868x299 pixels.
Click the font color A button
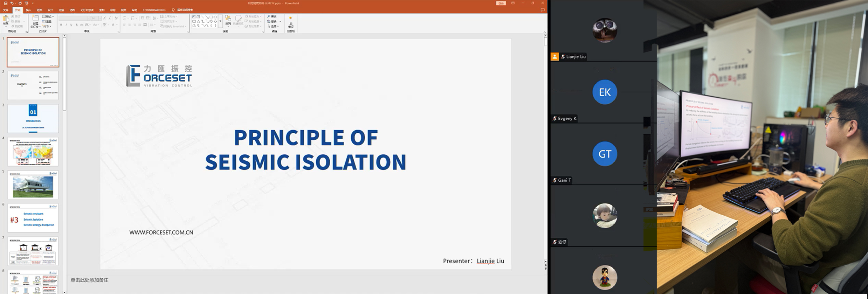[x=113, y=25]
